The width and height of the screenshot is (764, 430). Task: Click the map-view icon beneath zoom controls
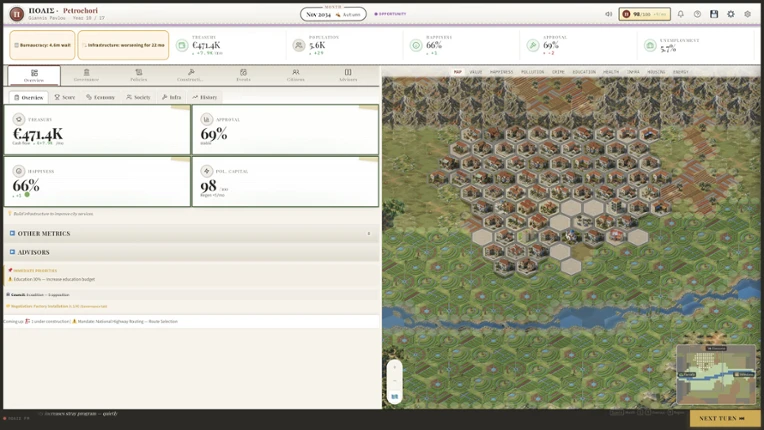[395, 396]
